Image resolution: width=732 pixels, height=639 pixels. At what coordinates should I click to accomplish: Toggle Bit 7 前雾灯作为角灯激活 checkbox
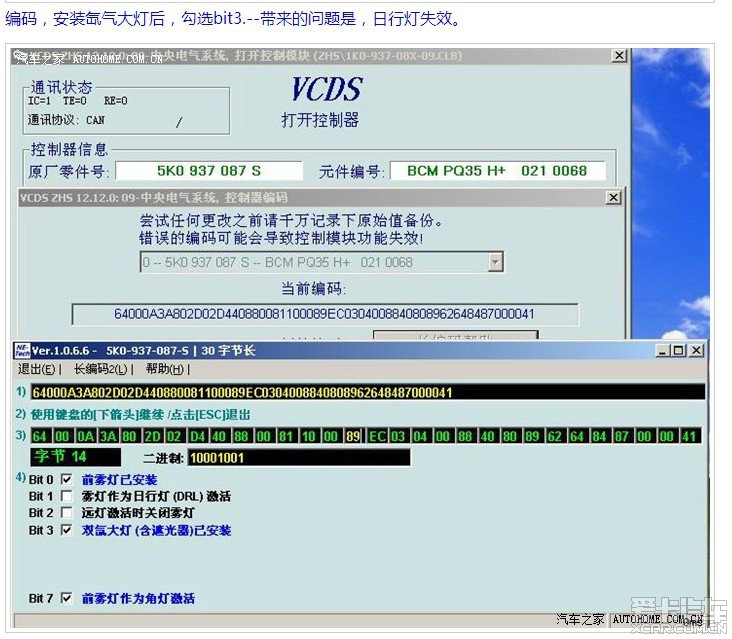(x=67, y=598)
